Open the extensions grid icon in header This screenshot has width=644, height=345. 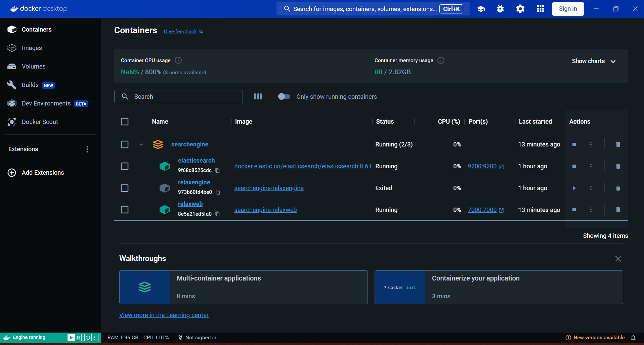pyautogui.click(x=541, y=9)
